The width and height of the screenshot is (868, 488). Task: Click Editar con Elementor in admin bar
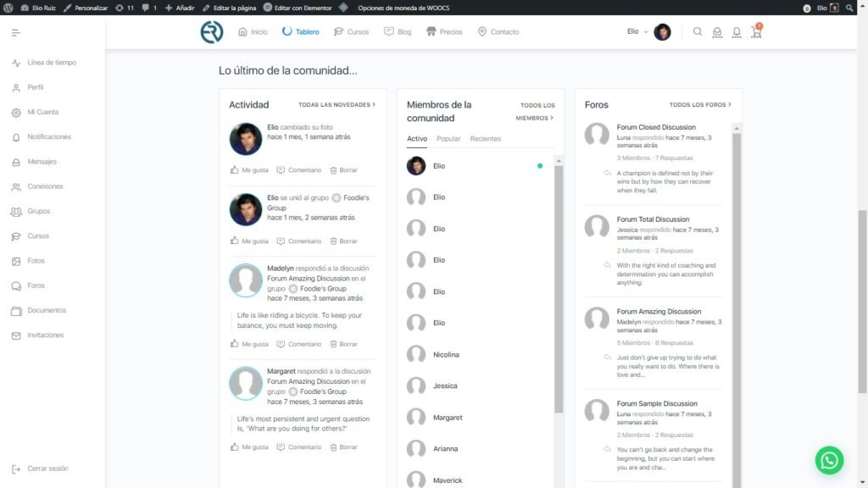(x=298, y=8)
